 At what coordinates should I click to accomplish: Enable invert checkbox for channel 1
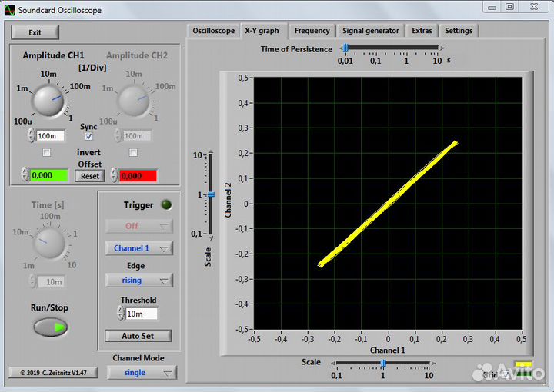(46, 153)
